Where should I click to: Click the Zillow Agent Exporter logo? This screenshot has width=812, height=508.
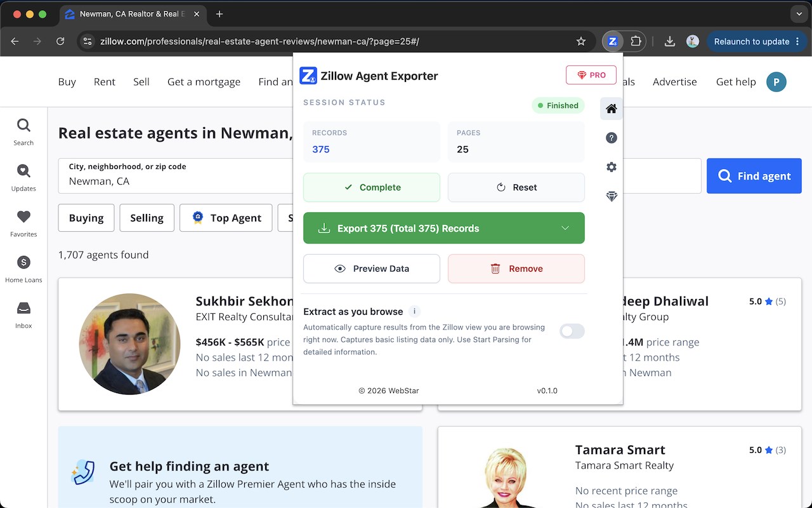(308, 76)
